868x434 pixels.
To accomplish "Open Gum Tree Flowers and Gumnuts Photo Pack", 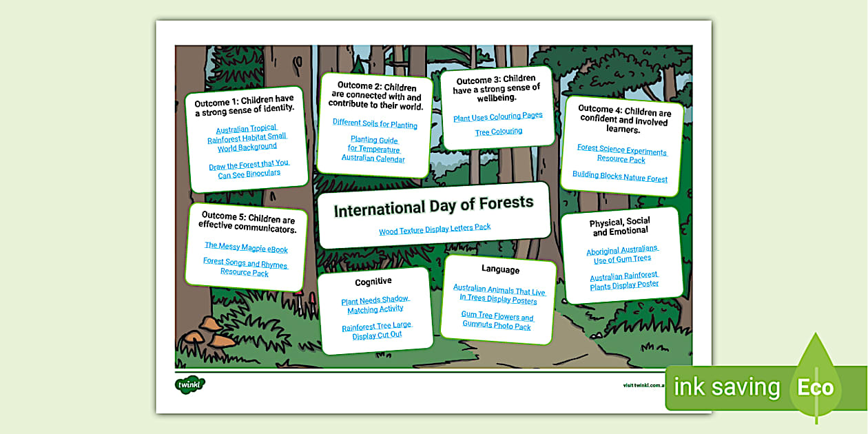I will pos(497,321).
